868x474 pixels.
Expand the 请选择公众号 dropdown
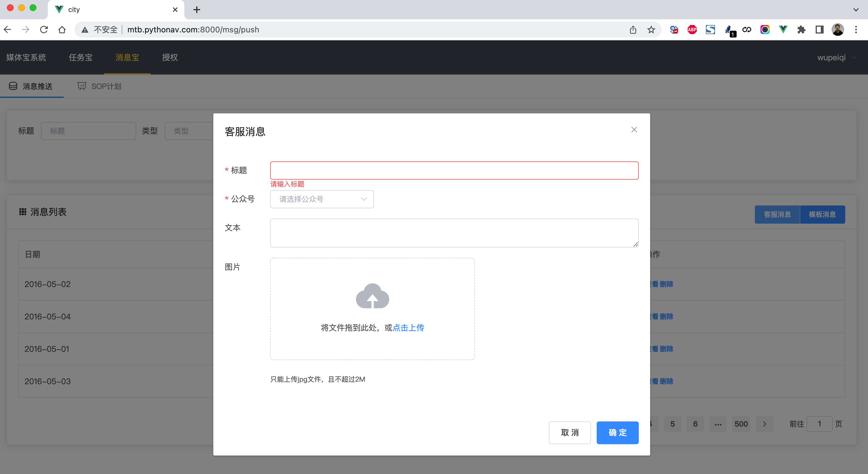[322, 199]
